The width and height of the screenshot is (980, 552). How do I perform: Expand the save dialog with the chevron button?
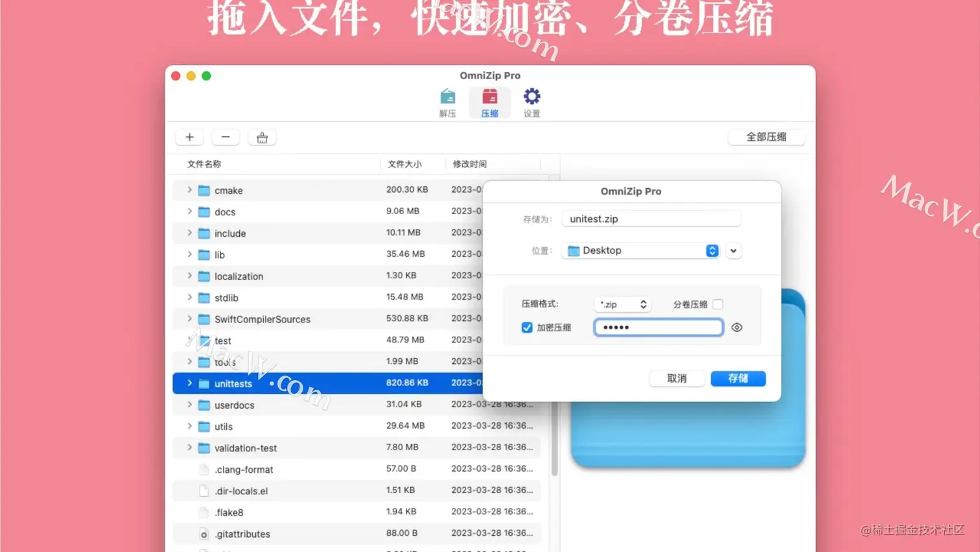pyautogui.click(x=733, y=250)
